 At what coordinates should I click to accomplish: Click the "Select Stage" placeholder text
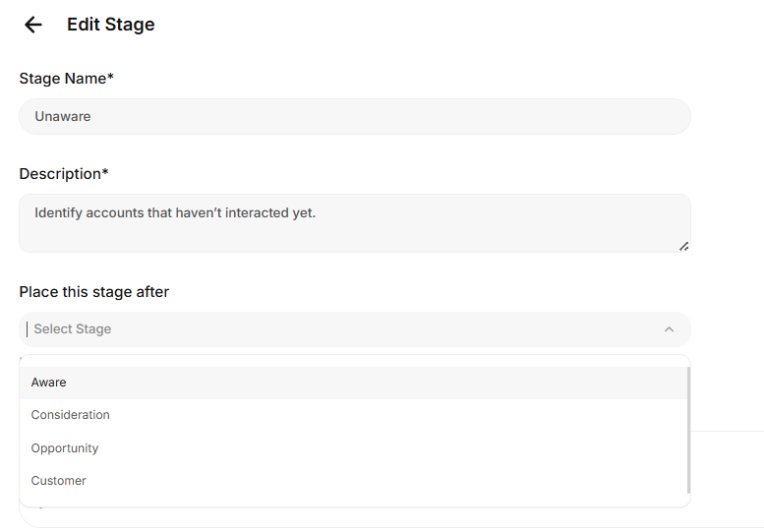click(73, 329)
